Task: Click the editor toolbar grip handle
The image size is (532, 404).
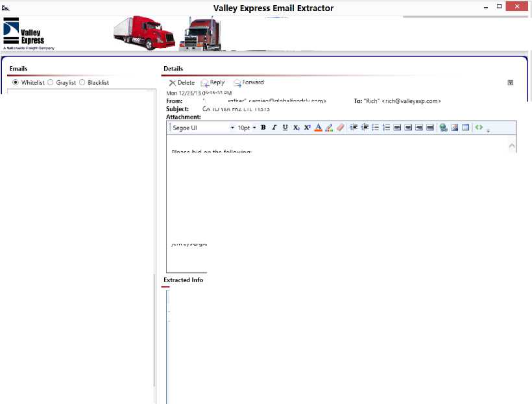Action: click(170, 128)
